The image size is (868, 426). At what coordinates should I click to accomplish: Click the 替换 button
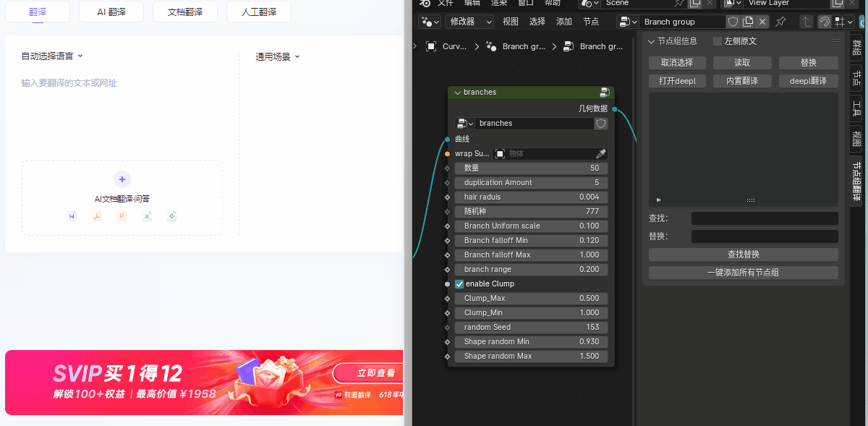(x=809, y=63)
